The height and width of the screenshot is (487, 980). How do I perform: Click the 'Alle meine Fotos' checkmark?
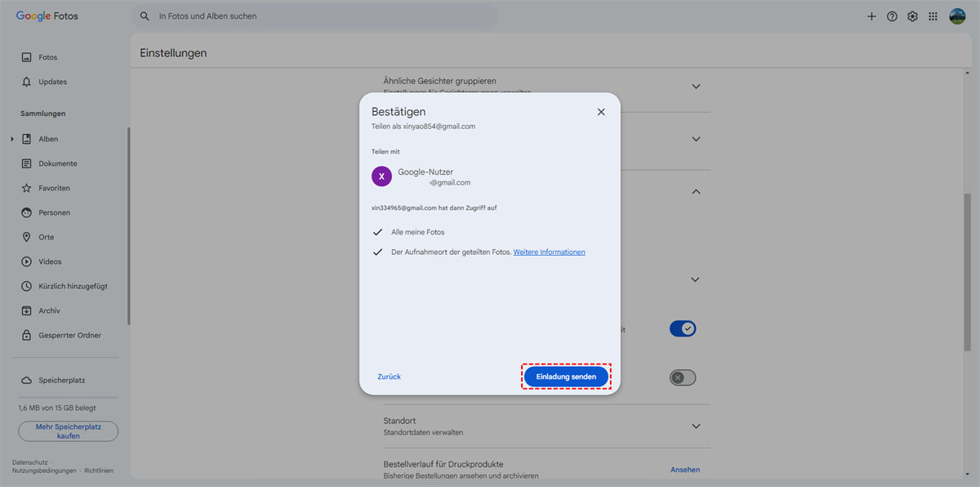pos(377,232)
